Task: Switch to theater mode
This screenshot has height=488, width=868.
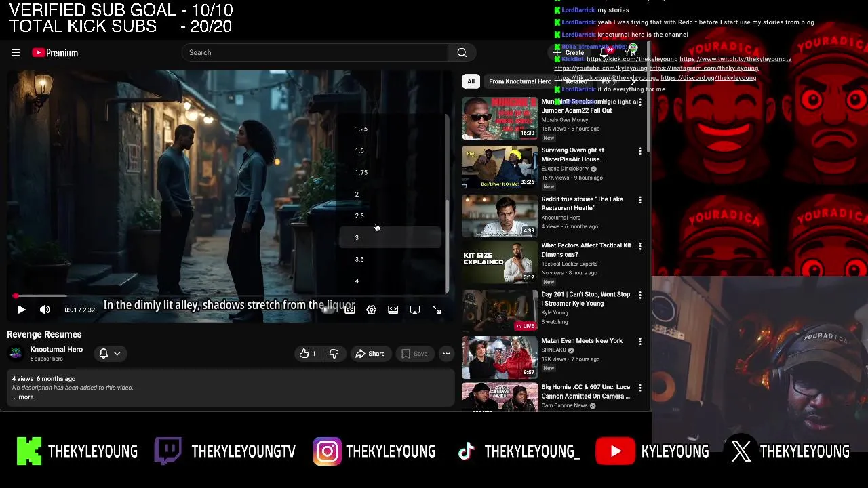Action: click(x=393, y=310)
